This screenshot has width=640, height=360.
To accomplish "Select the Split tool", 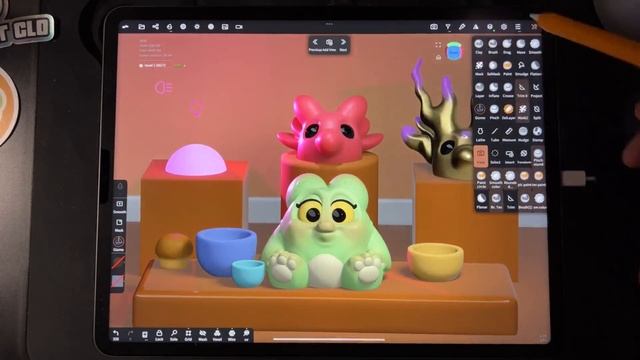I will tap(537, 111).
